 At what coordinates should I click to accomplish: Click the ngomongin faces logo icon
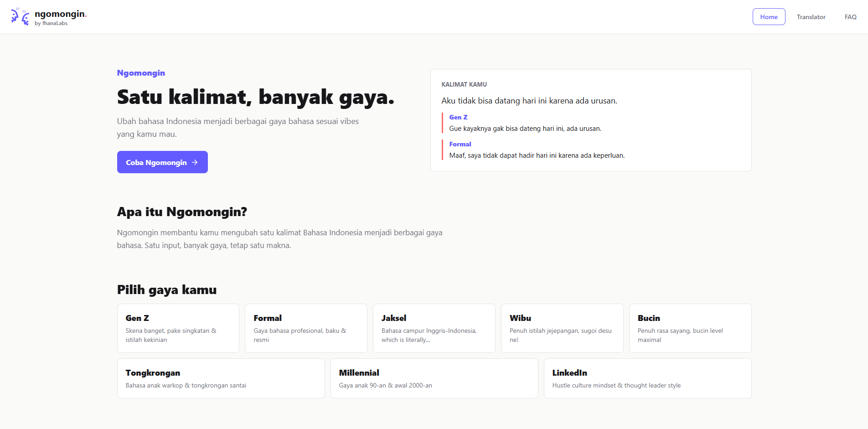click(x=20, y=17)
